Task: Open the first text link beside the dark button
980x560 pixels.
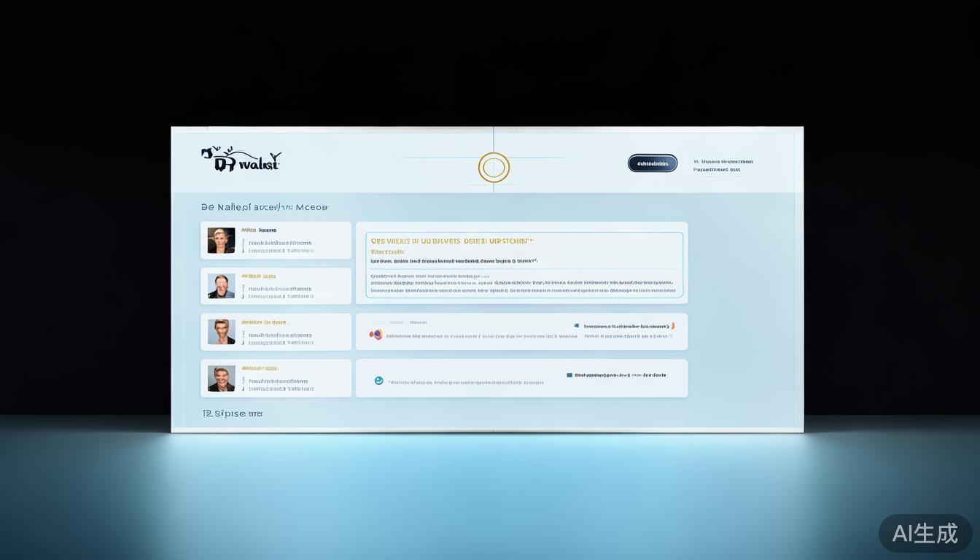Action: [x=723, y=162]
